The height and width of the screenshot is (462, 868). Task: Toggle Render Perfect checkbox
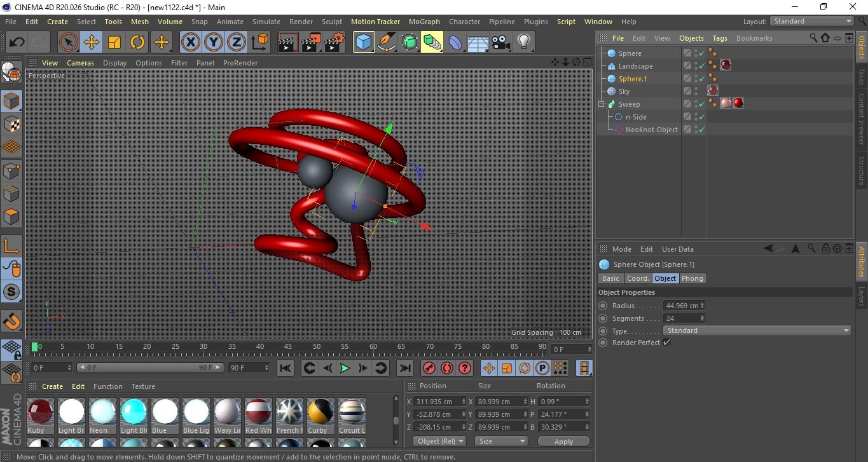[666, 343]
